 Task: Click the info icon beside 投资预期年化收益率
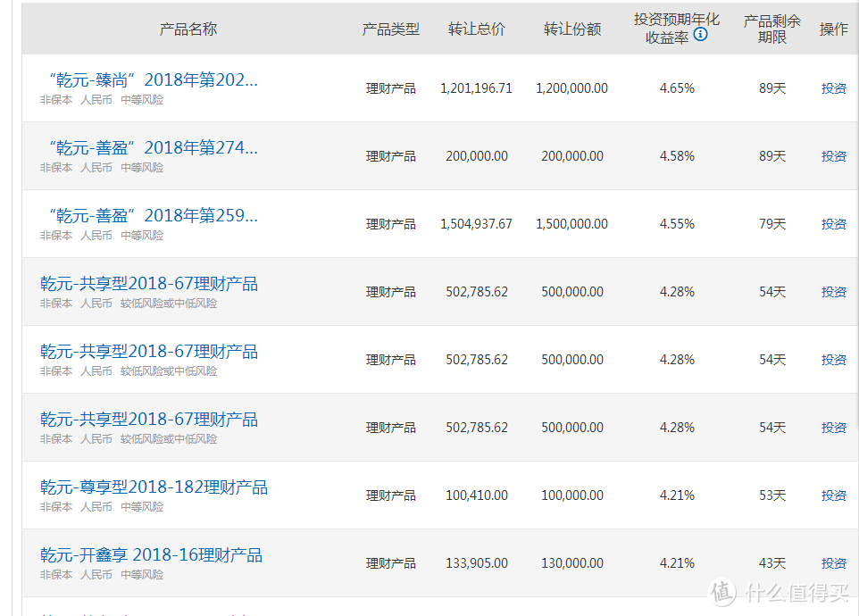click(x=700, y=35)
